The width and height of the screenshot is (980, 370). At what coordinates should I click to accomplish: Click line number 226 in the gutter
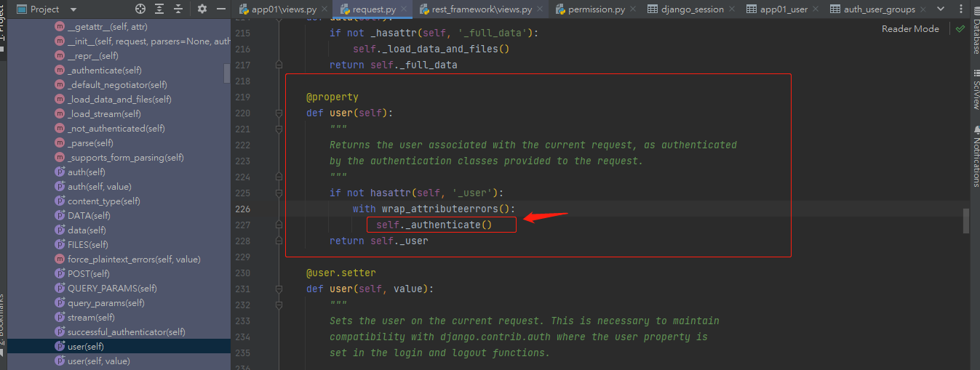(242, 209)
